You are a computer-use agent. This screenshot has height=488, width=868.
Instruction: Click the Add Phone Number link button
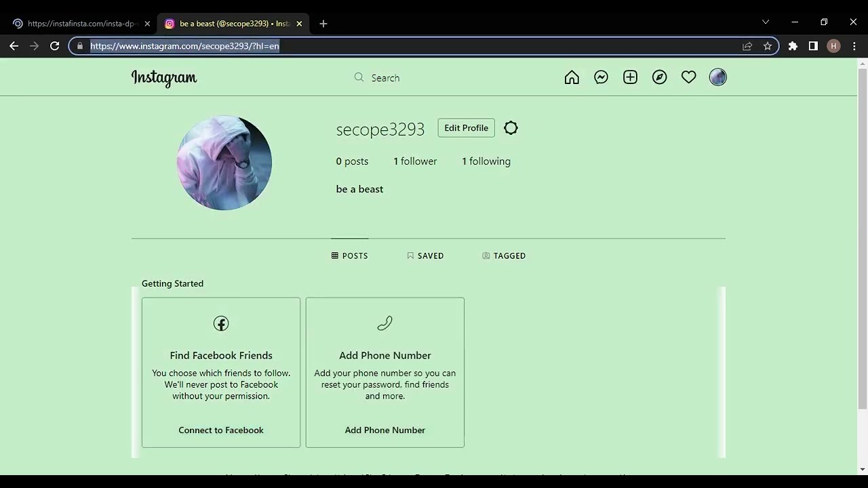pos(384,430)
